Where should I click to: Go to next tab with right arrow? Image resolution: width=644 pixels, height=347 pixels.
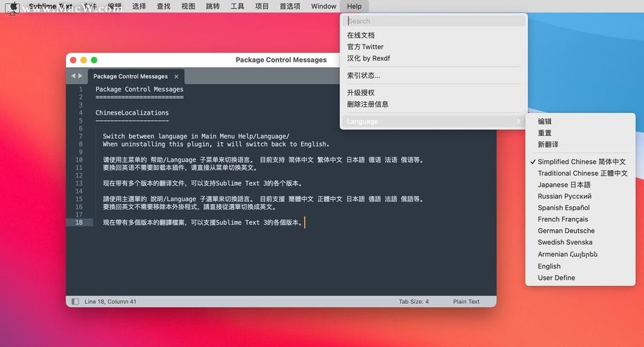point(80,76)
